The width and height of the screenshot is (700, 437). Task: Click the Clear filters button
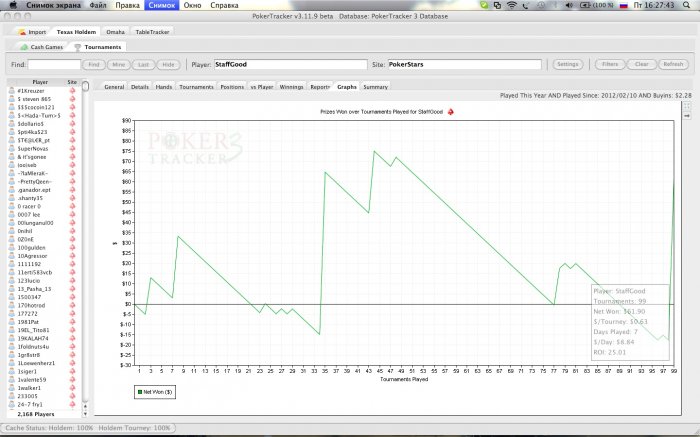tap(642, 64)
